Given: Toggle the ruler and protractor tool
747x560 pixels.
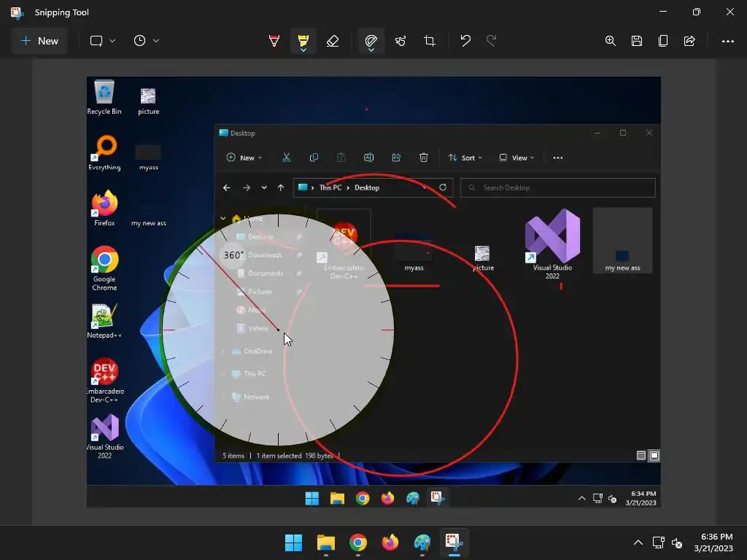Looking at the screenshot, I should click(371, 39).
